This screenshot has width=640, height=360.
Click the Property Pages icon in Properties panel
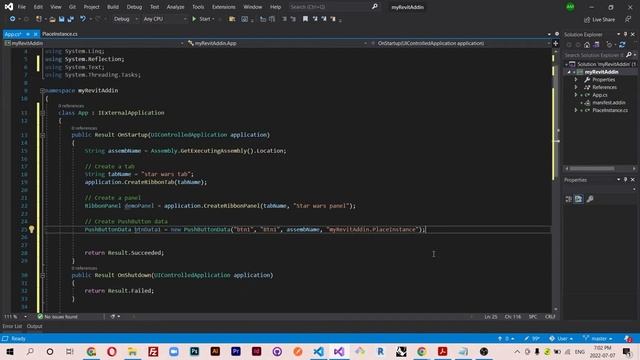[x=590, y=199]
